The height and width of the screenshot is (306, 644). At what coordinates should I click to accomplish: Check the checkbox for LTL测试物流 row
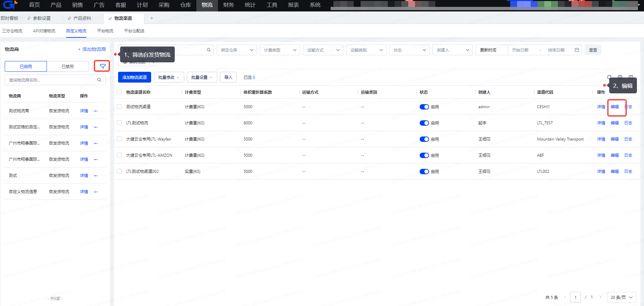point(119,123)
